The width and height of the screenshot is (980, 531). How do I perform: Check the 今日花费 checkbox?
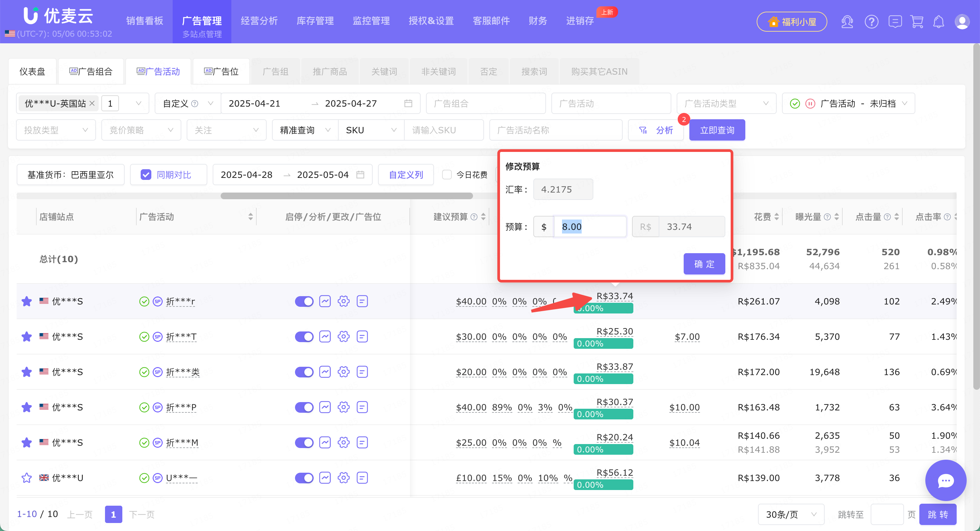(447, 175)
